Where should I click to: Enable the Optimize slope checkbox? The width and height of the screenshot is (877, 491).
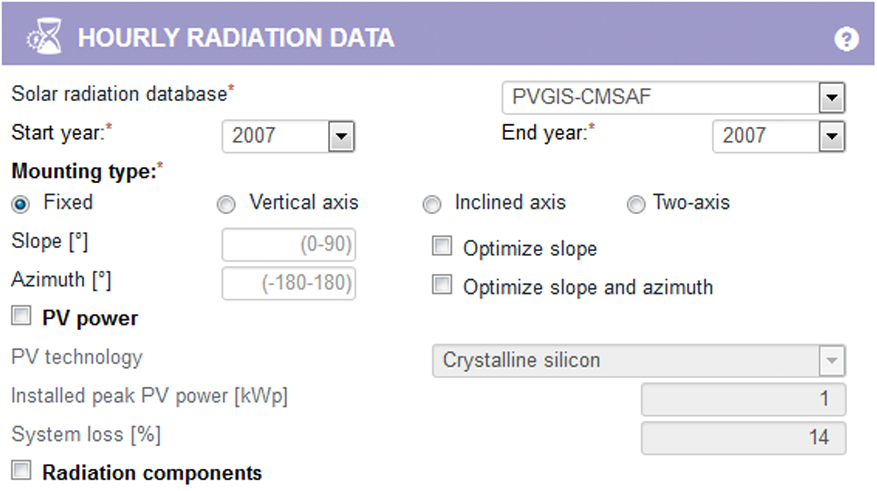coord(442,246)
